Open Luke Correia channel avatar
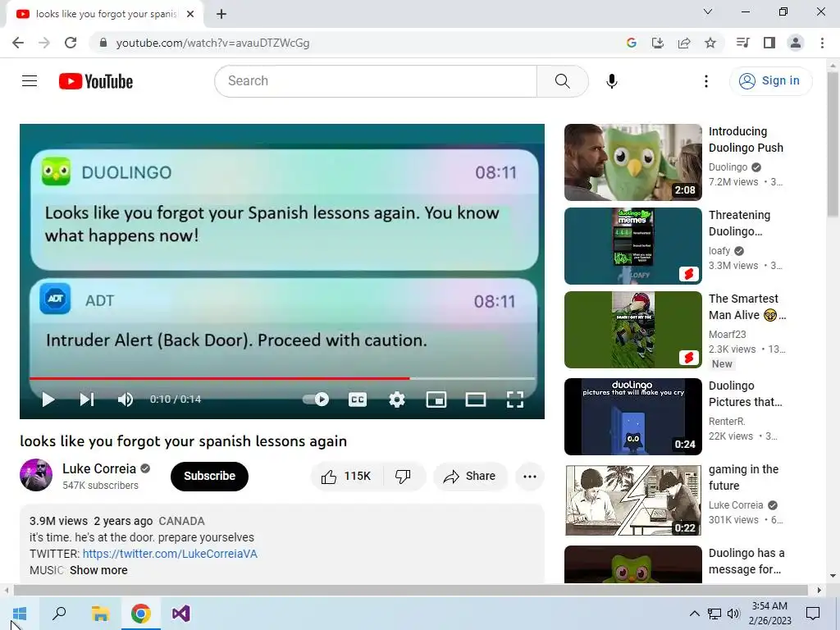This screenshot has width=840, height=630. (x=36, y=475)
